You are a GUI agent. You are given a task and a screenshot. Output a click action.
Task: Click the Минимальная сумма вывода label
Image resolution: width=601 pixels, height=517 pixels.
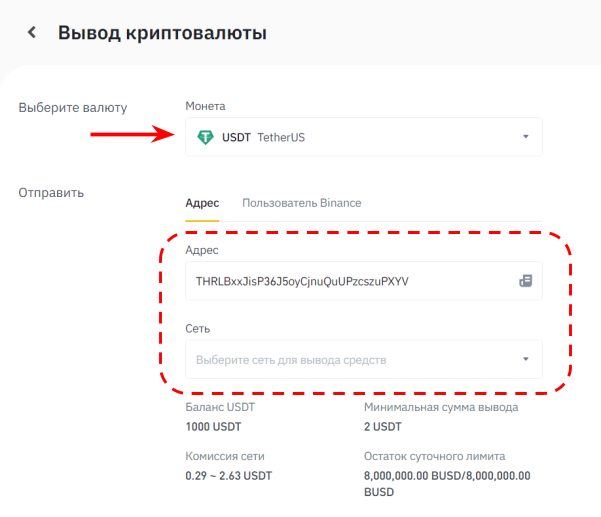(x=441, y=407)
